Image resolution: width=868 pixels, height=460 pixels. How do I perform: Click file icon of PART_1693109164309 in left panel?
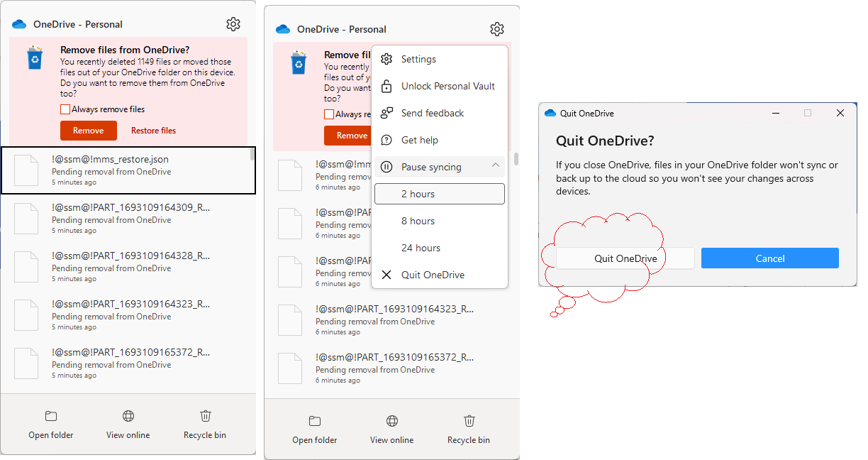(26, 219)
